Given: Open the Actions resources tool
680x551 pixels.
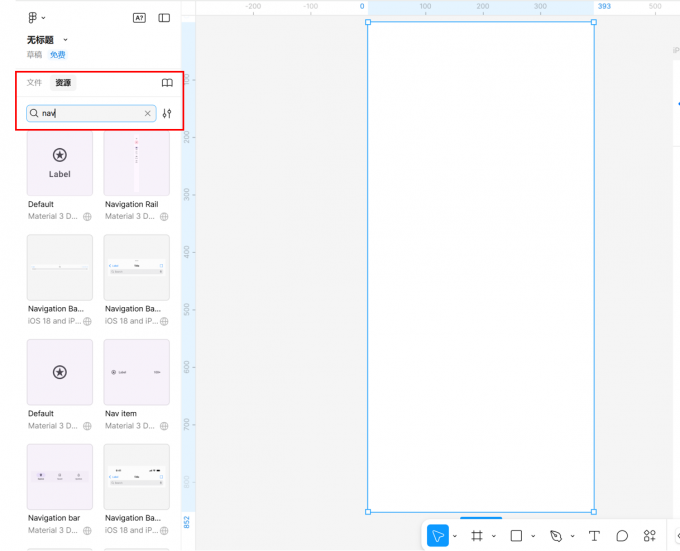Looking at the screenshot, I should pos(650,536).
